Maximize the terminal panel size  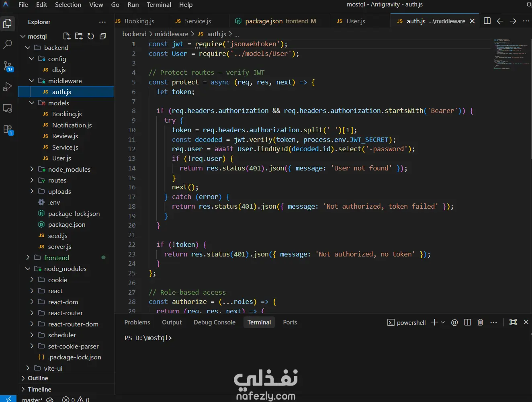513,322
